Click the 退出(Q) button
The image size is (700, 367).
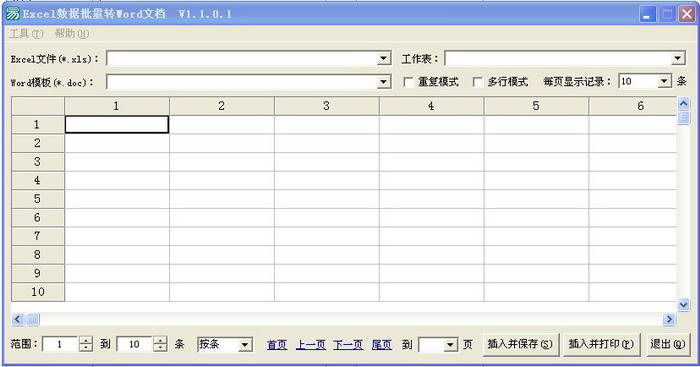pos(668,344)
